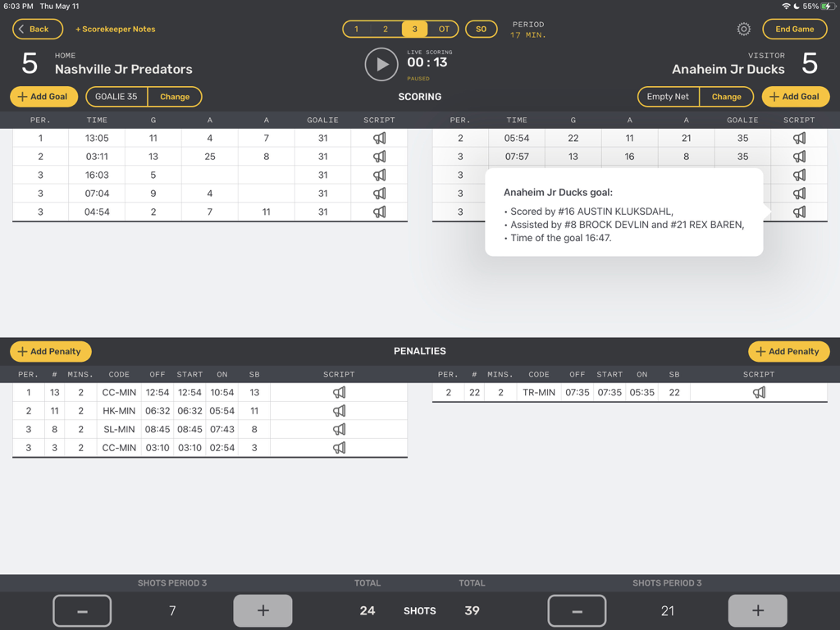The width and height of the screenshot is (840, 630).
Task: Enable Empty Net for Anaheim Jr Ducks
Action: point(668,96)
